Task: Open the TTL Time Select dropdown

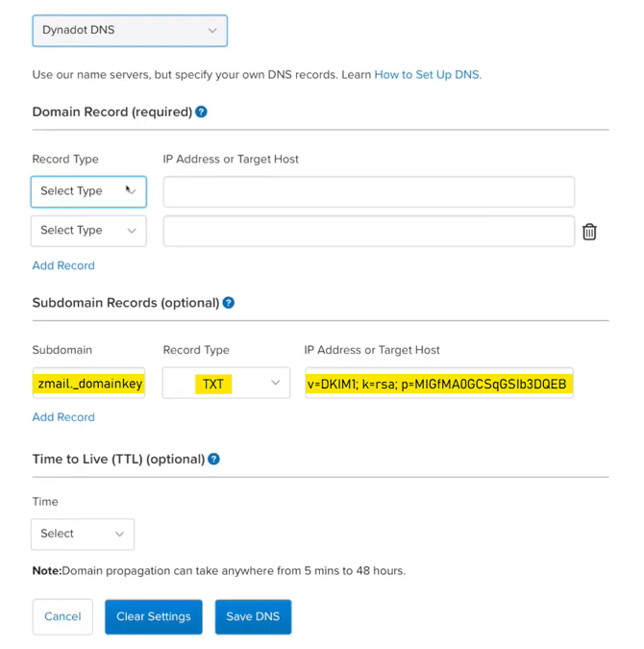Action: pyautogui.click(x=83, y=534)
